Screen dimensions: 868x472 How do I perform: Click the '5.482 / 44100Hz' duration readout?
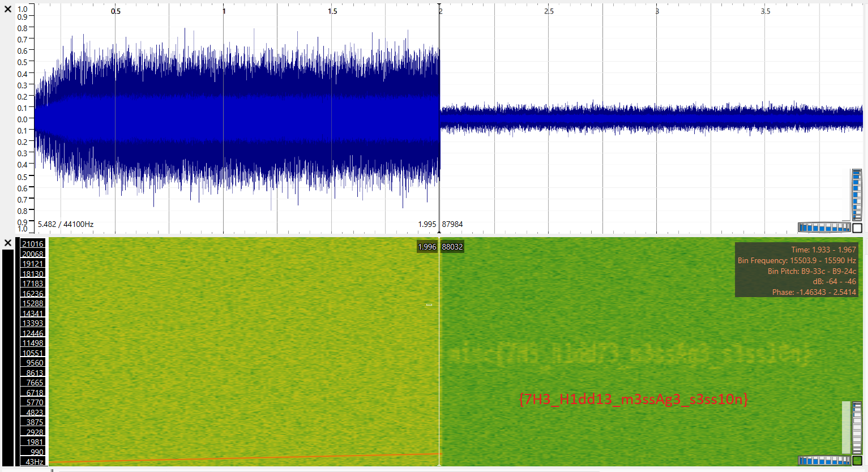66,224
